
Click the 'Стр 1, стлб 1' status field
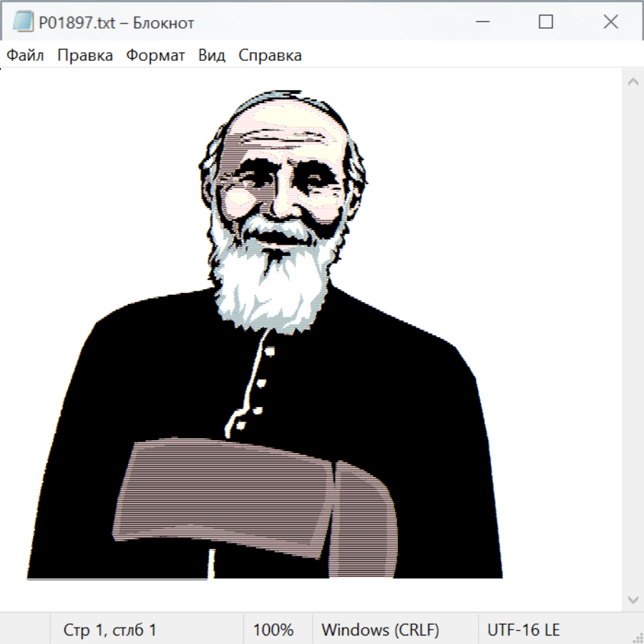[x=110, y=630]
